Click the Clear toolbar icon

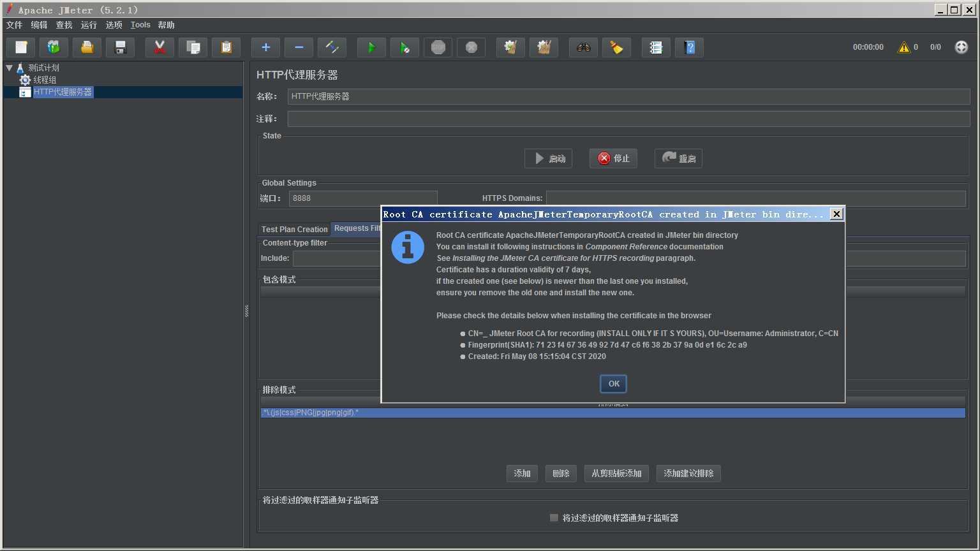pos(511,47)
